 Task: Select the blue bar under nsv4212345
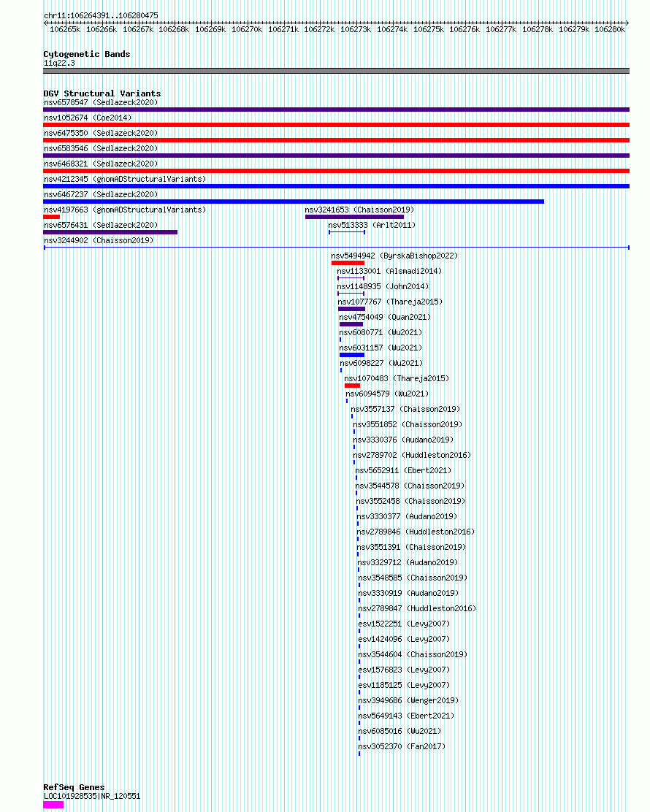[x=336, y=186]
